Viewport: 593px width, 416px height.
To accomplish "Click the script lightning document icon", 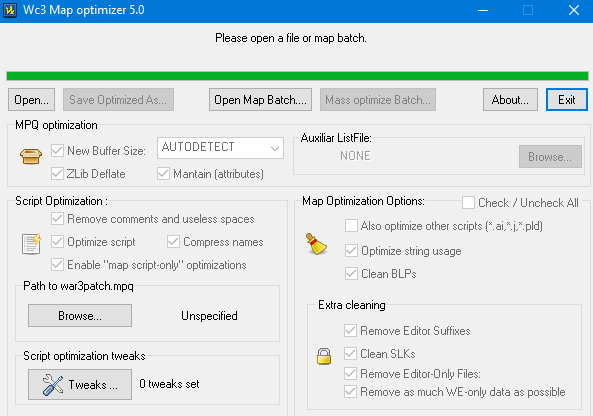I will point(31,244).
